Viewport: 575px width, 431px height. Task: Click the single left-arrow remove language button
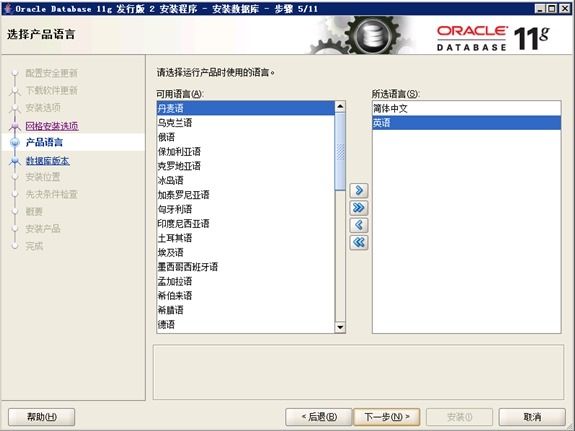[x=359, y=225]
